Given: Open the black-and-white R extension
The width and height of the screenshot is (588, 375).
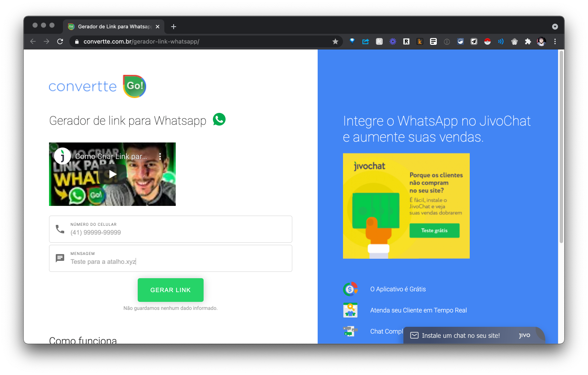Looking at the screenshot, I should click(406, 41).
